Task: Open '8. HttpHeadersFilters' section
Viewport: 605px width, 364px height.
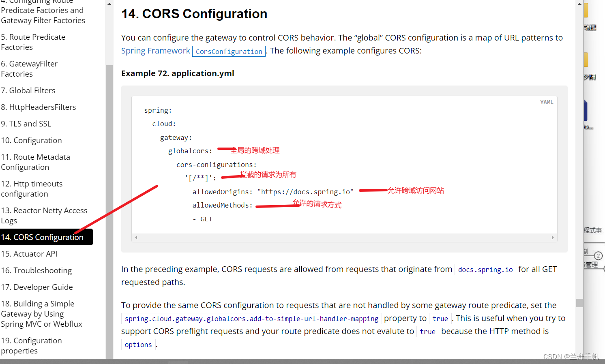Action: pos(39,107)
